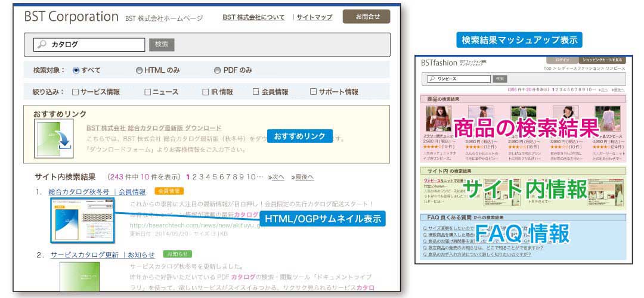Click the BST Corporation logo
The height and width of the screenshot is (298, 644).
tap(72, 17)
